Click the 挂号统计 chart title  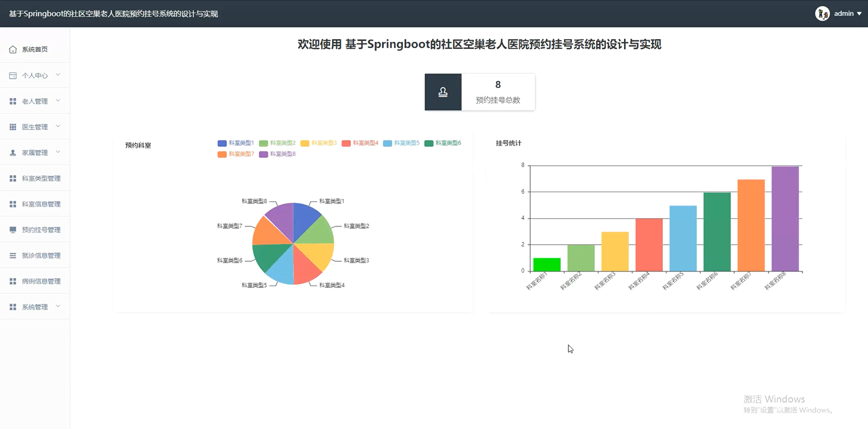(509, 143)
